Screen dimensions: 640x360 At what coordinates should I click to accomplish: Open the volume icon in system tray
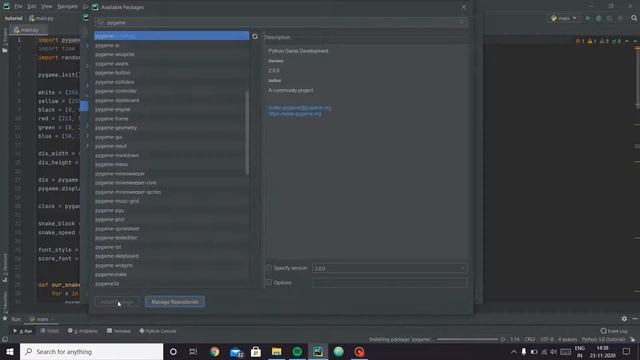553,351
